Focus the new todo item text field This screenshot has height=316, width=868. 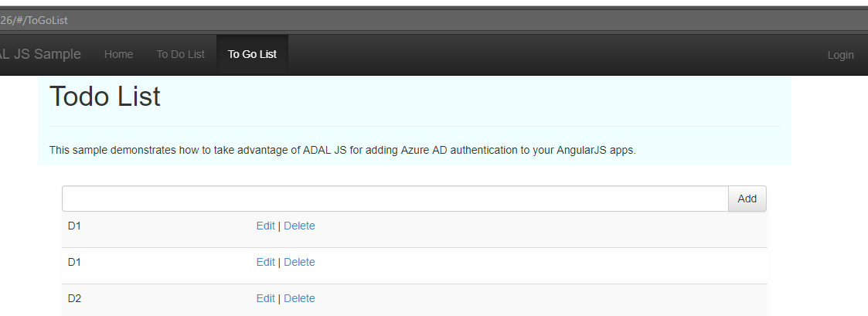coord(394,199)
